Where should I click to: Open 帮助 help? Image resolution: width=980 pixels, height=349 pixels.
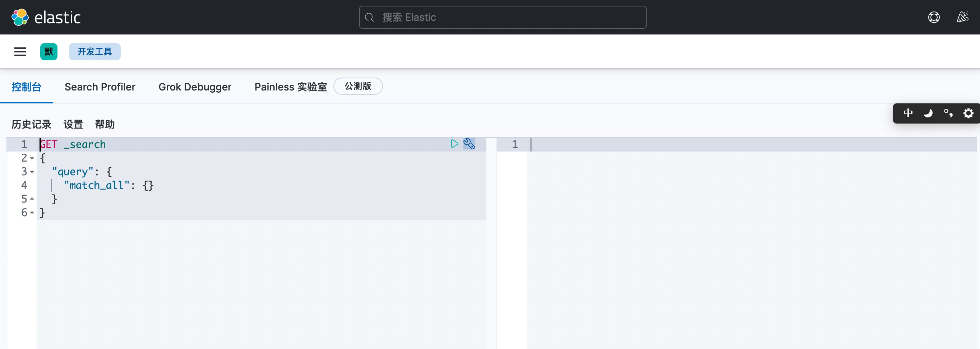pyautogui.click(x=105, y=124)
